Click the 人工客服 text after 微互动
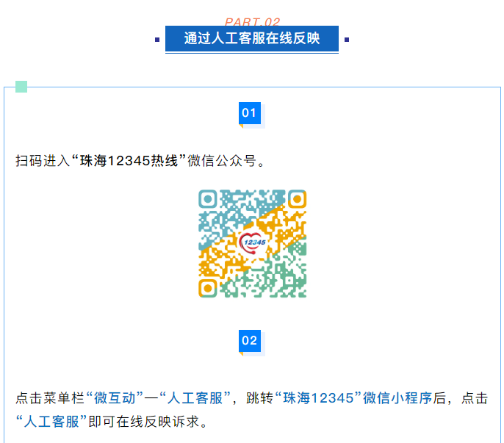 coord(195,399)
